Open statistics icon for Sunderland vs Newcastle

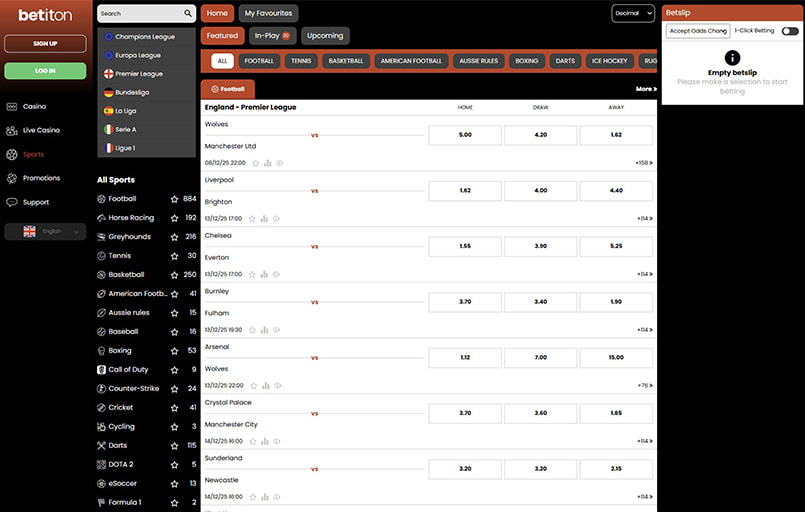pyautogui.click(x=265, y=497)
